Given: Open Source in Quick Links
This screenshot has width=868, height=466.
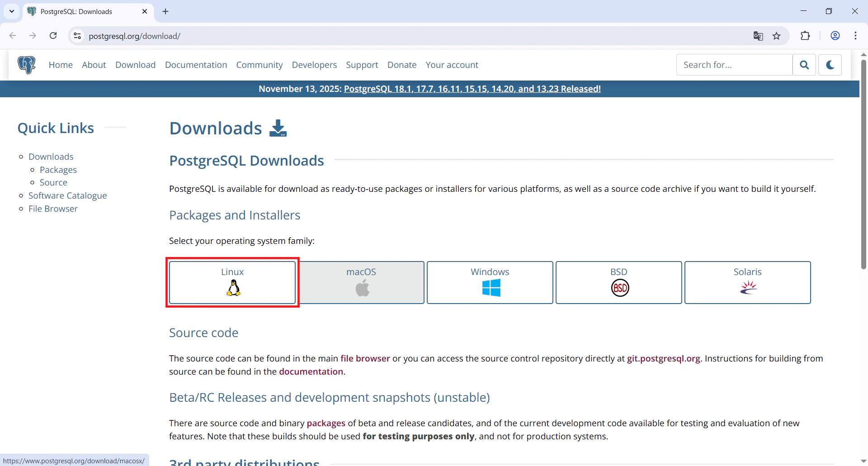Looking at the screenshot, I should point(53,182).
